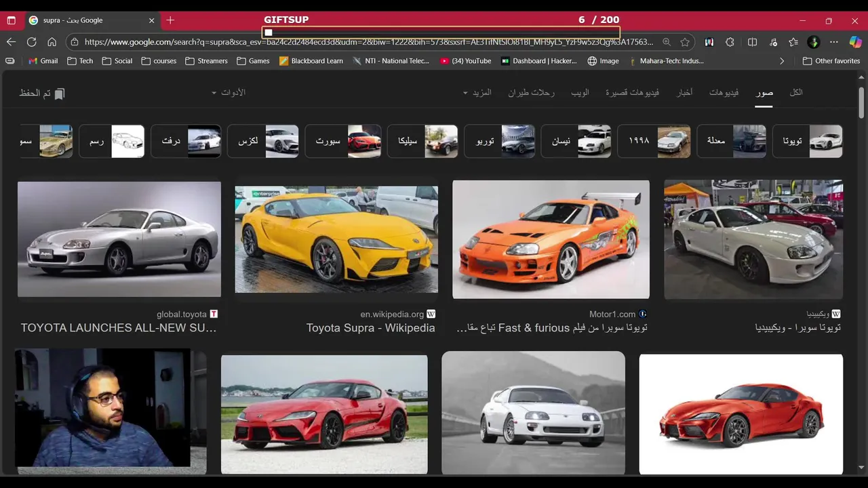Click the address bar URL field
868x488 pixels.
click(368, 42)
